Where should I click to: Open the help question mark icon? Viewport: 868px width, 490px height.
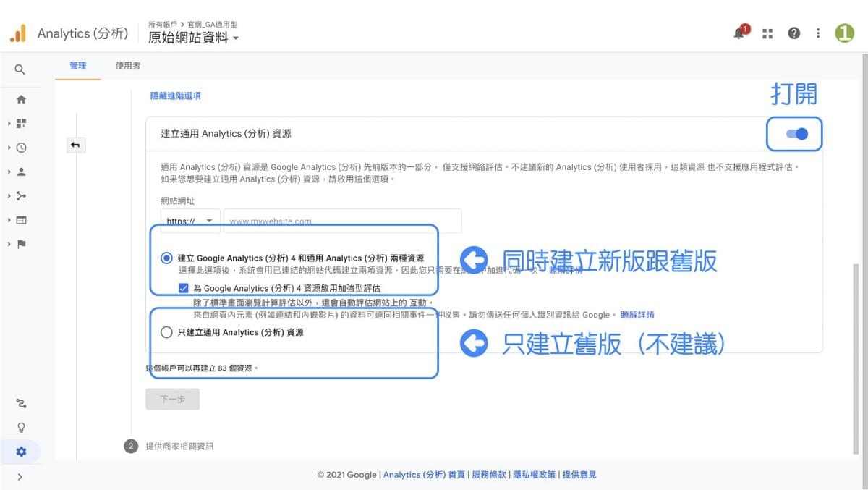pyautogui.click(x=794, y=33)
